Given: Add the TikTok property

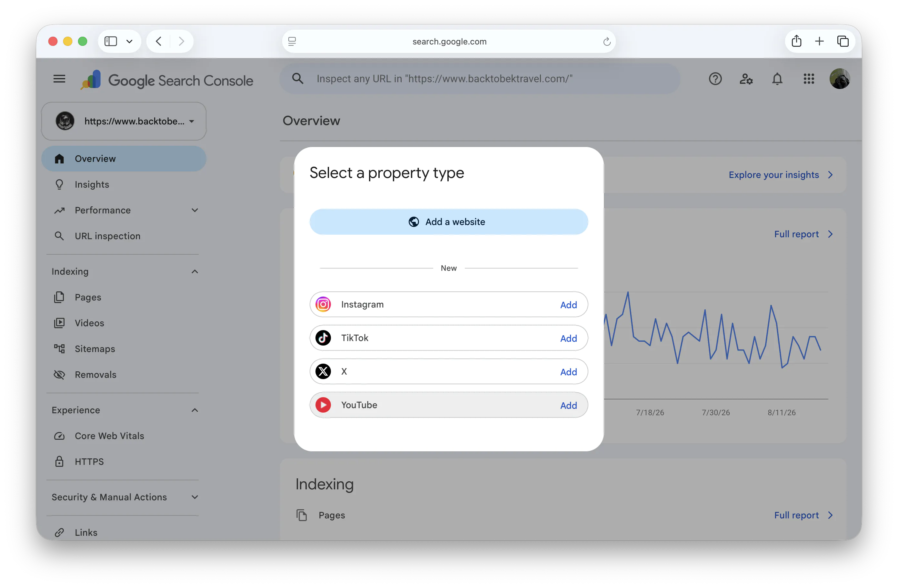Looking at the screenshot, I should pyautogui.click(x=568, y=338).
